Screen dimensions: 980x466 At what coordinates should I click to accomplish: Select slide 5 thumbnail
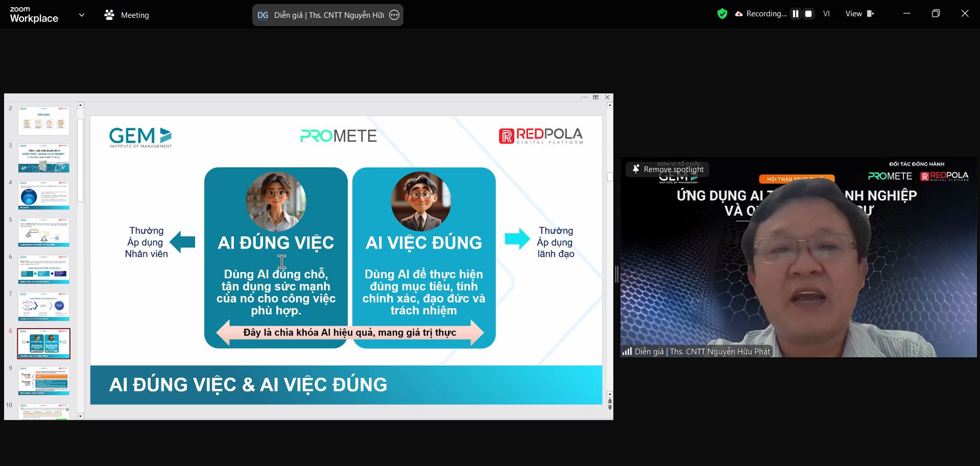tap(43, 232)
